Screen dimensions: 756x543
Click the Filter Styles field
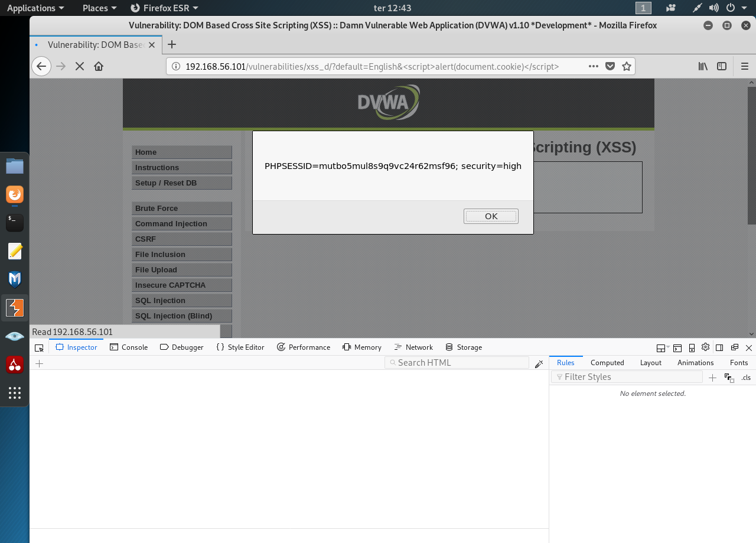[x=627, y=377]
